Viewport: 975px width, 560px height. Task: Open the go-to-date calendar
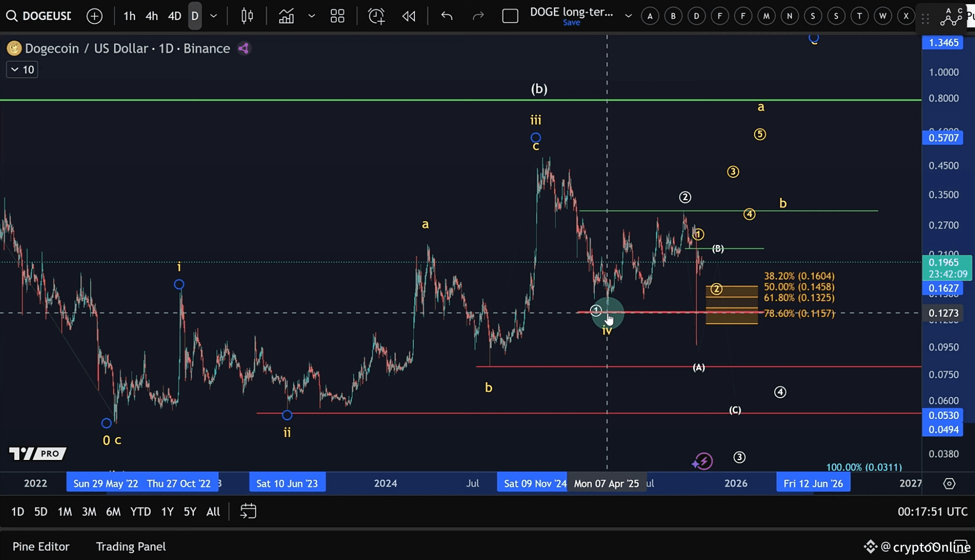click(x=248, y=512)
